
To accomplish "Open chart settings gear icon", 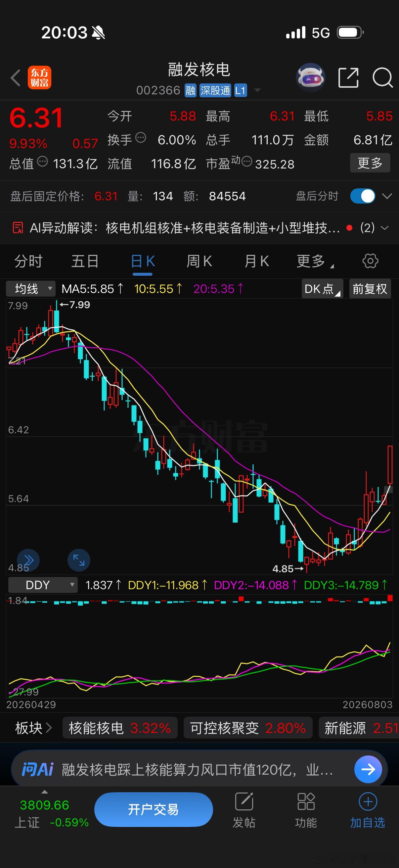I will [x=370, y=261].
